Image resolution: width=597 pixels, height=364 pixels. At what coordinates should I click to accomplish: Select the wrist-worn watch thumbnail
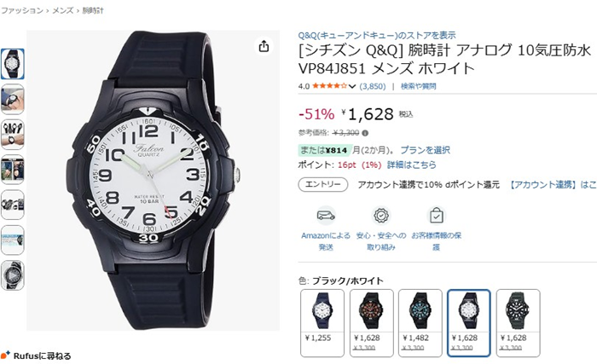[x=12, y=99]
